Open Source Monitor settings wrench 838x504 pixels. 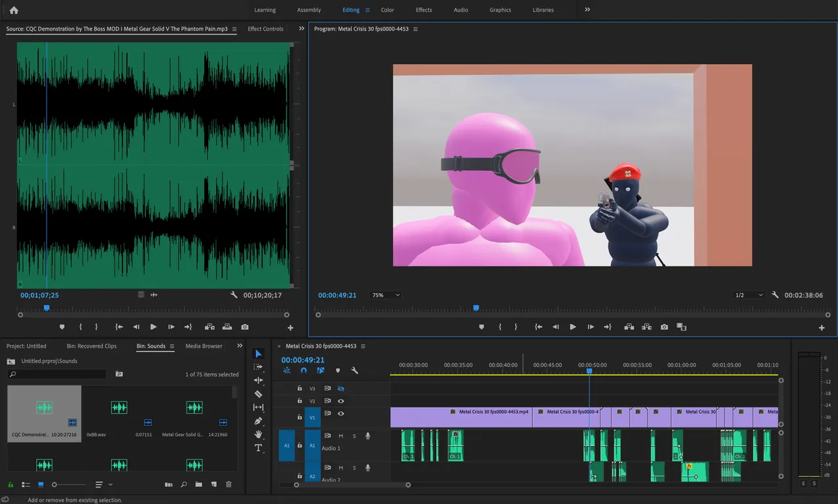(x=234, y=295)
